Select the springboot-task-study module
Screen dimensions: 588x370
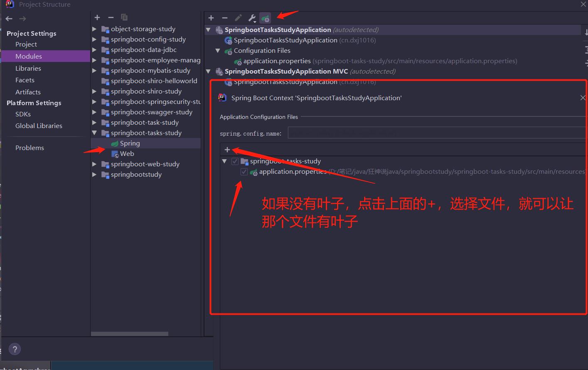tap(145, 123)
